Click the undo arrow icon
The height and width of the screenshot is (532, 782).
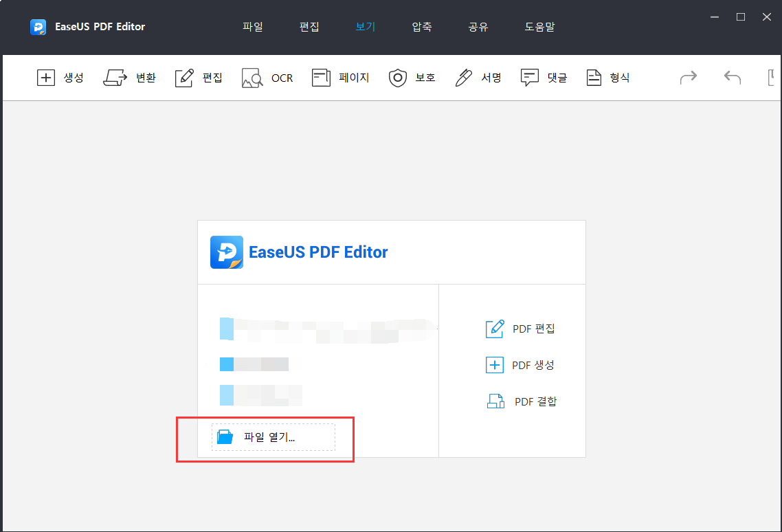click(732, 78)
